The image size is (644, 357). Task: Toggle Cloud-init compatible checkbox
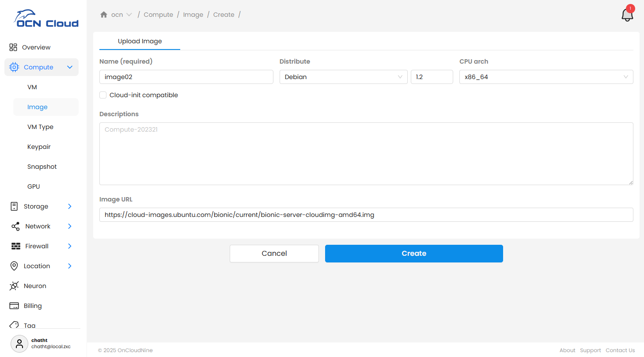click(103, 95)
